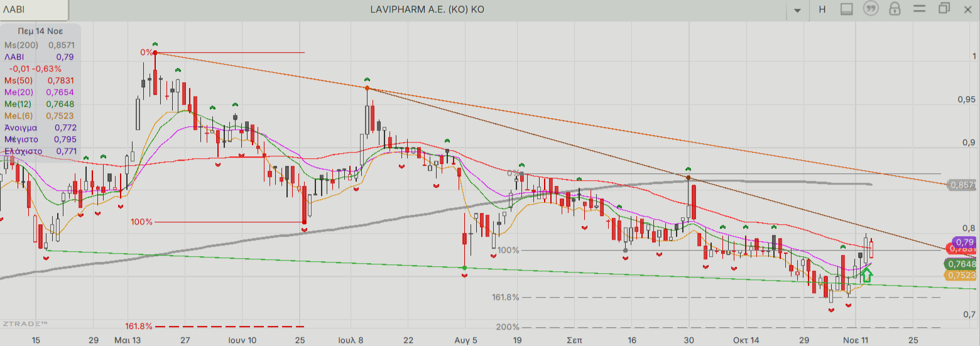Select the grey 100% Fibonacci label

coord(508,250)
